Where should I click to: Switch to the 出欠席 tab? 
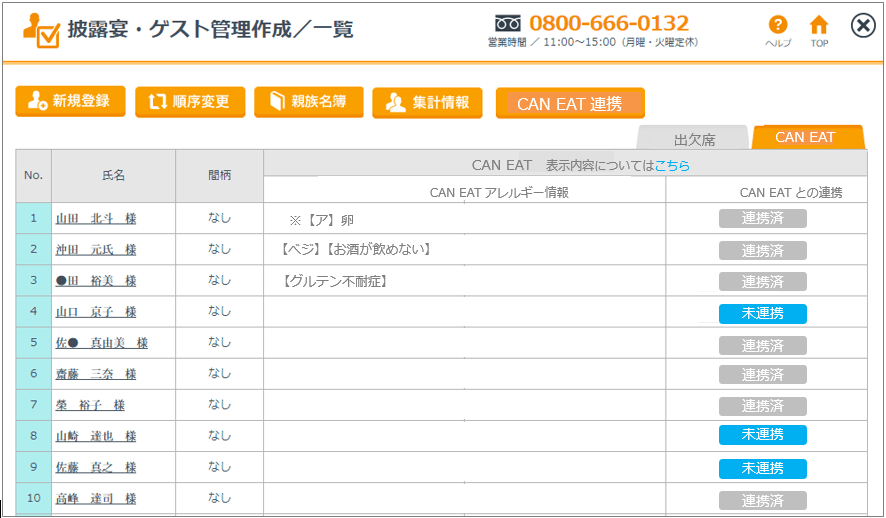tap(694, 139)
